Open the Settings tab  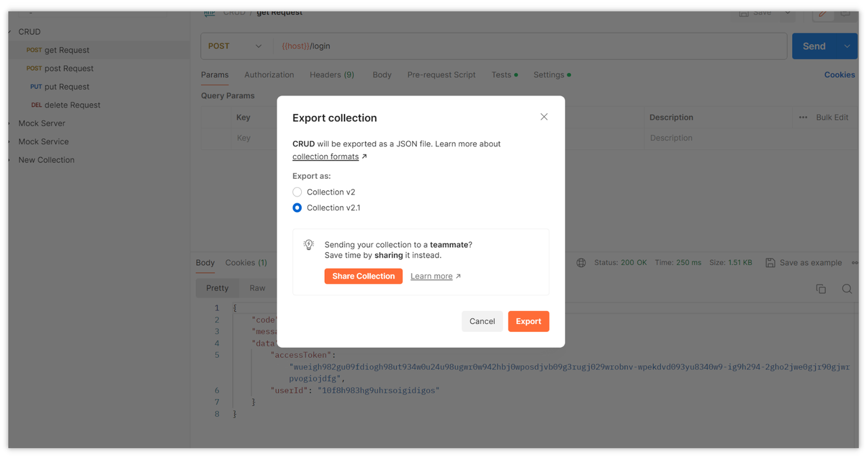552,75
